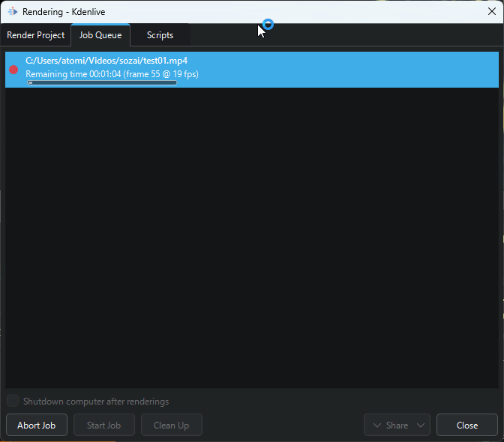The width and height of the screenshot is (504, 442).
Task: Expand the Share dropdown arrow
Action: pyautogui.click(x=421, y=426)
